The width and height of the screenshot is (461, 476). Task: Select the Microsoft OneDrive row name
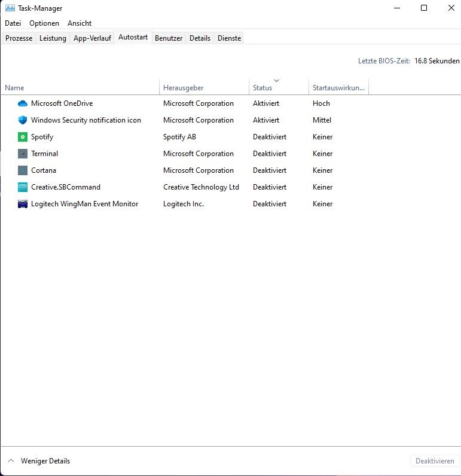62,103
